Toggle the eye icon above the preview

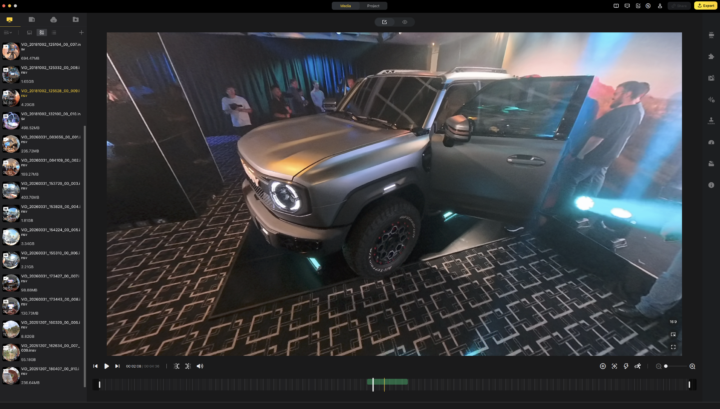[405, 22]
